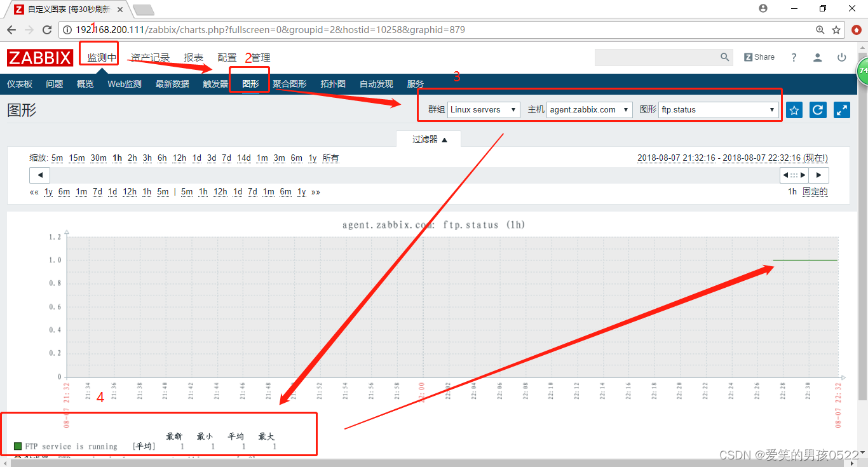Set zoom to 15m
The height and width of the screenshot is (467, 868).
point(77,158)
